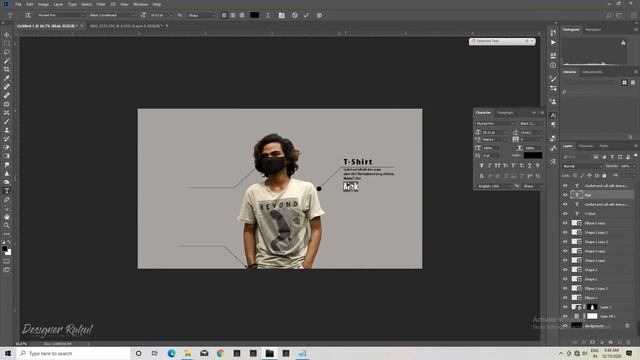Toggle Faux Bold in Character panel
This screenshot has height=360, width=640.
point(482,165)
